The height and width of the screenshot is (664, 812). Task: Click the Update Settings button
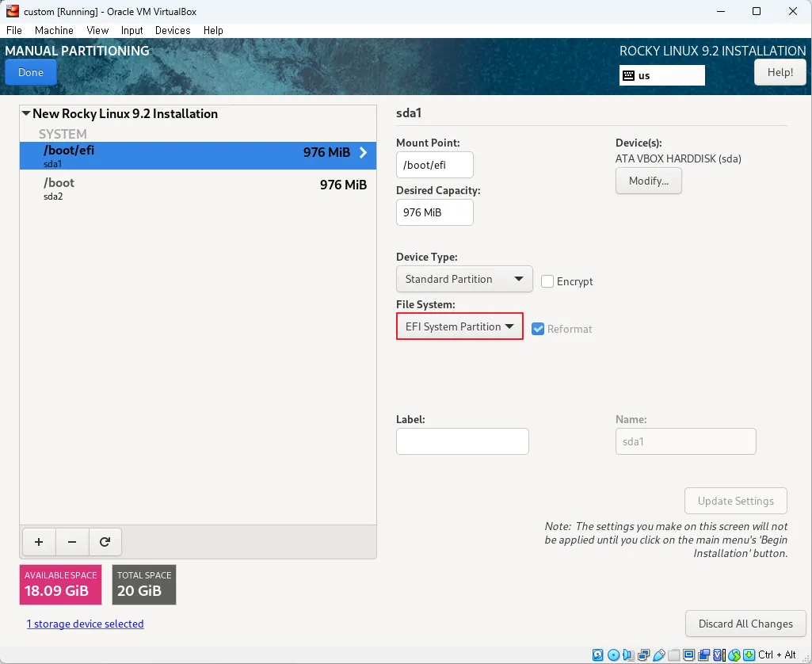coord(735,501)
